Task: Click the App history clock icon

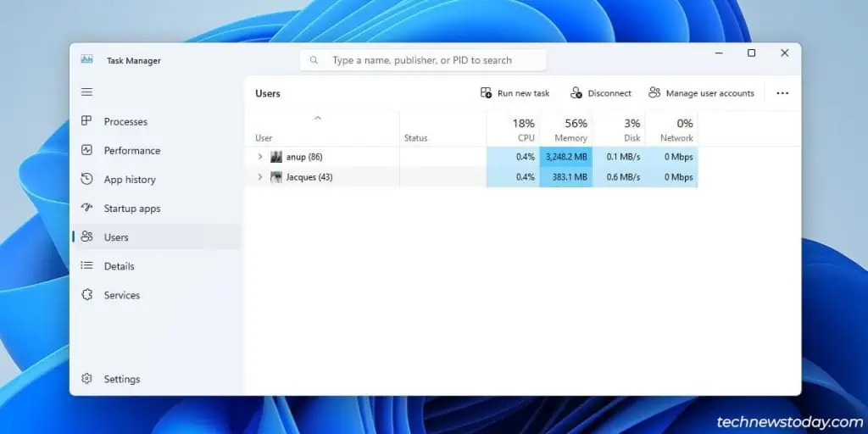Action: (x=86, y=179)
